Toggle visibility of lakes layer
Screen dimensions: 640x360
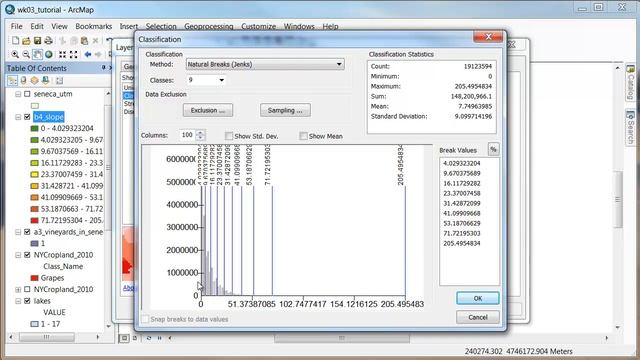tap(27, 301)
